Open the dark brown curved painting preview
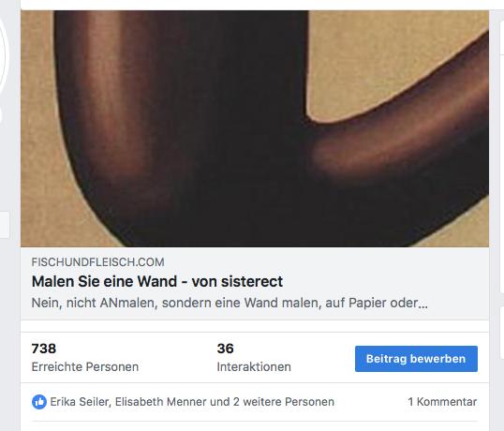Viewport: 504px width, 431px height. click(x=255, y=128)
